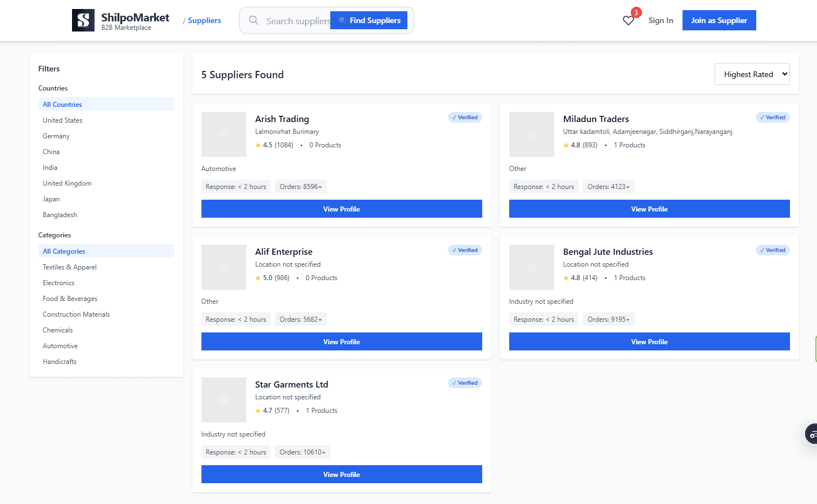The height and width of the screenshot is (504, 817).
Task: Click the Orders: 5682+ tag
Action: tap(301, 319)
